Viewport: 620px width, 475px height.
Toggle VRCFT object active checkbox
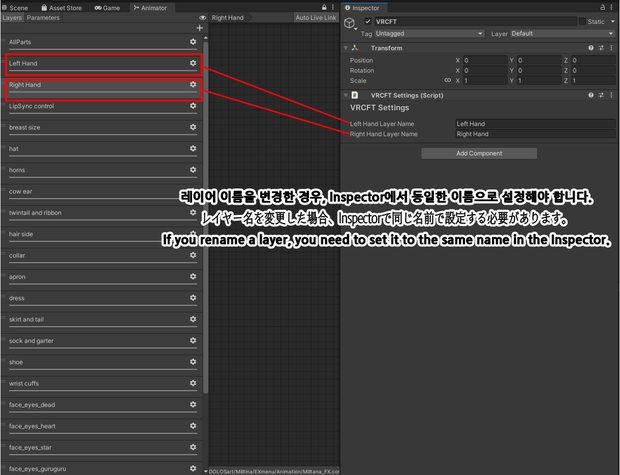[368, 21]
